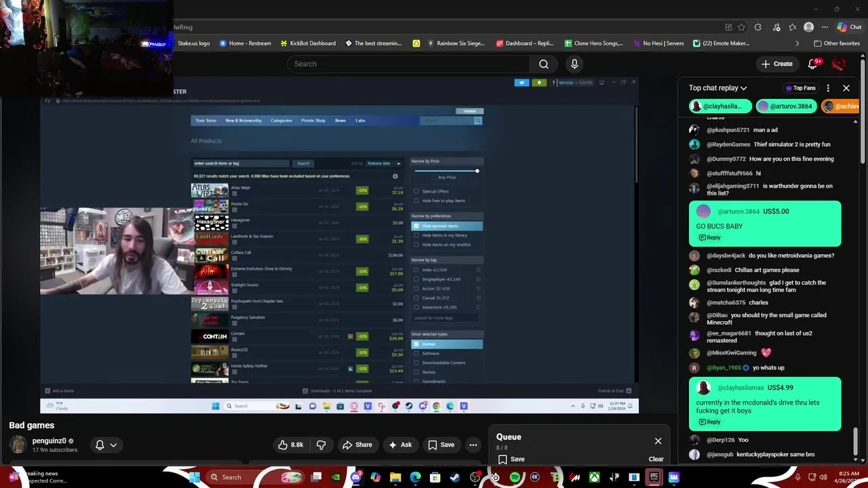868x488 pixels.
Task: Open File Explorer from the taskbar
Action: [395, 477]
